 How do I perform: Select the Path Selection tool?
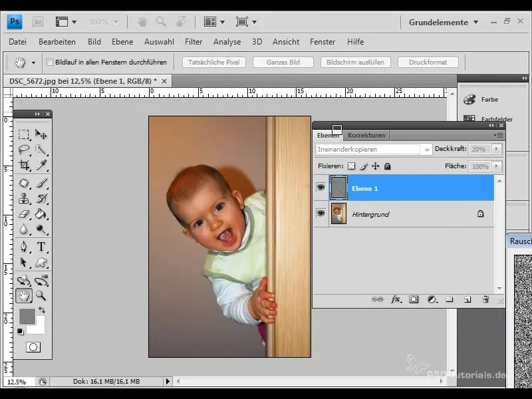coord(24,262)
